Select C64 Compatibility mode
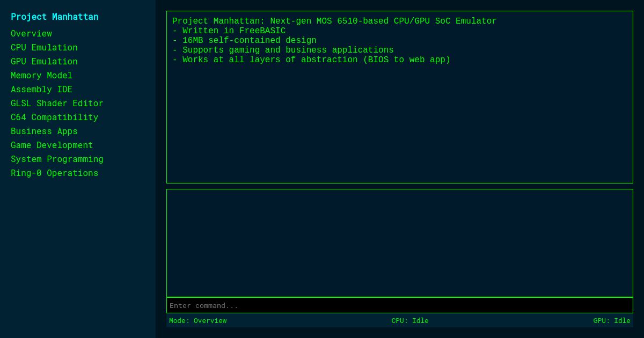Image resolution: width=644 pixels, height=338 pixels. [54, 117]
